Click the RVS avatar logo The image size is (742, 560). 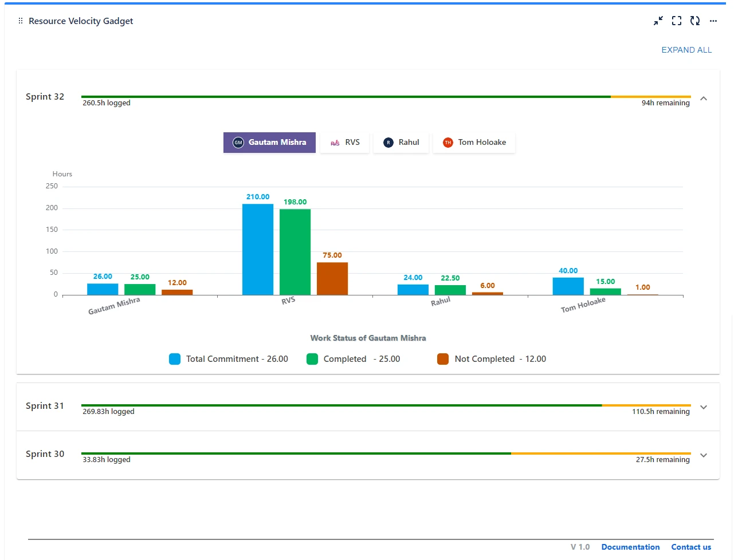point(335,143)
